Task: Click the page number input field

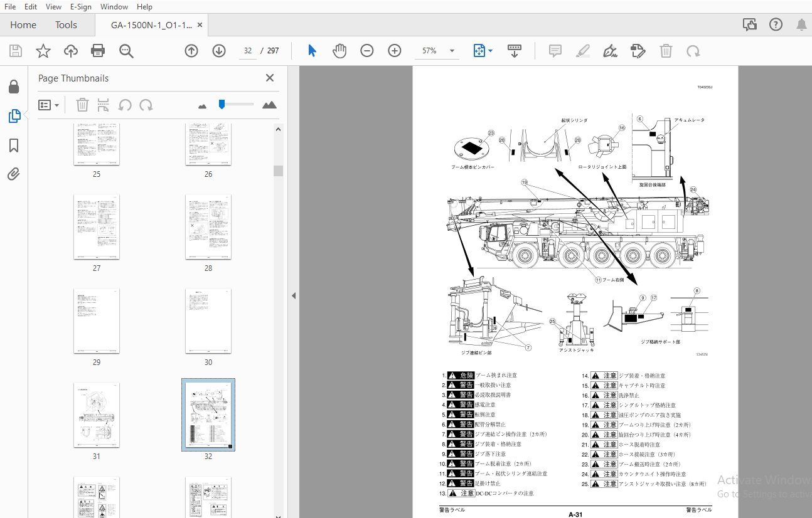Action: point(248,51)
